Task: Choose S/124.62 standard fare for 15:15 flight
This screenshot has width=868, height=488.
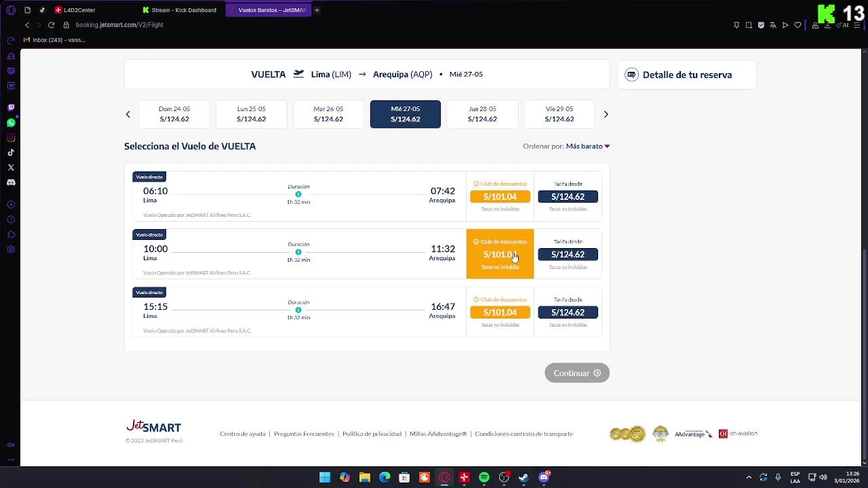Action: [568, 312]
